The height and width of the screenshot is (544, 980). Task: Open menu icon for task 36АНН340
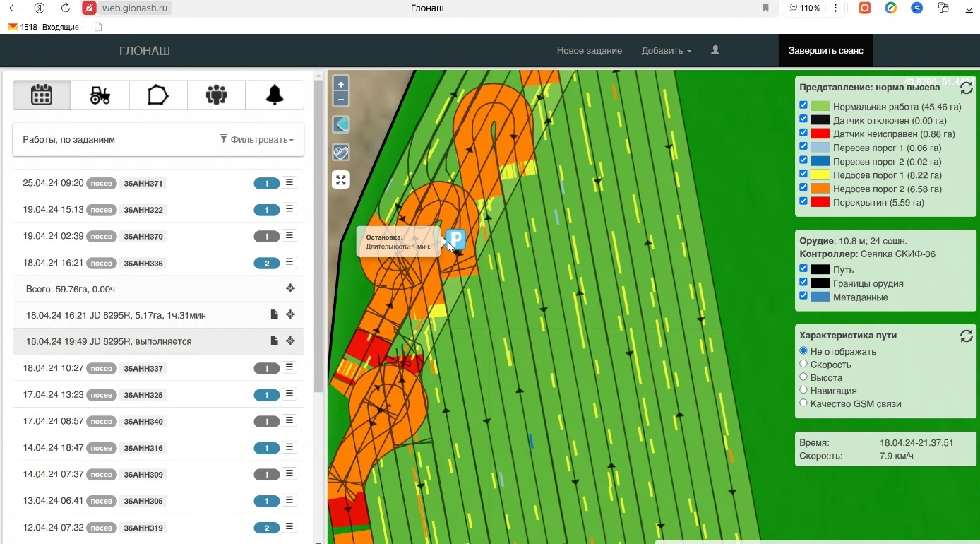tap(289, 420)
